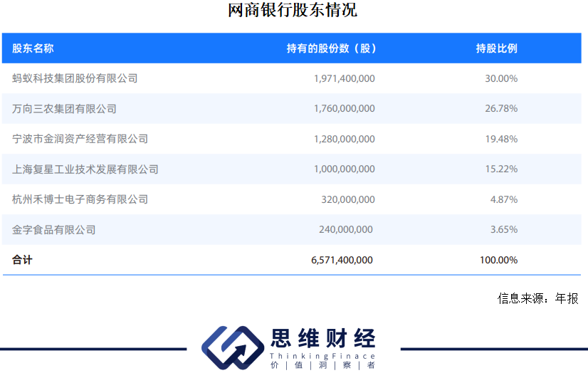Select the 上海复星工业技术发展有限公司 entry

click(x=85, y=169)
